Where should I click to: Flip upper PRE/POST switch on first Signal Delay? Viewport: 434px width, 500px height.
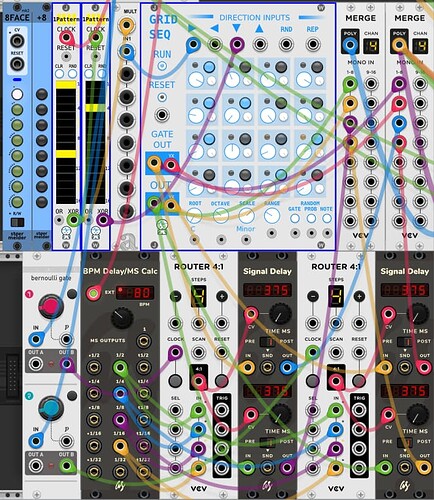coord(268,342)
